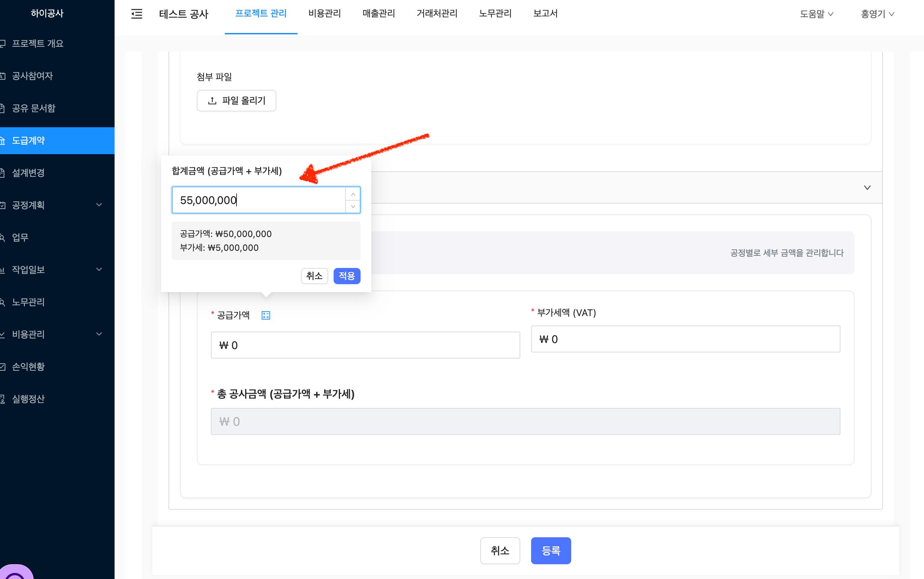Switch to the 매출관리 tab
The image size is (924, 579).
click(379, 13)
